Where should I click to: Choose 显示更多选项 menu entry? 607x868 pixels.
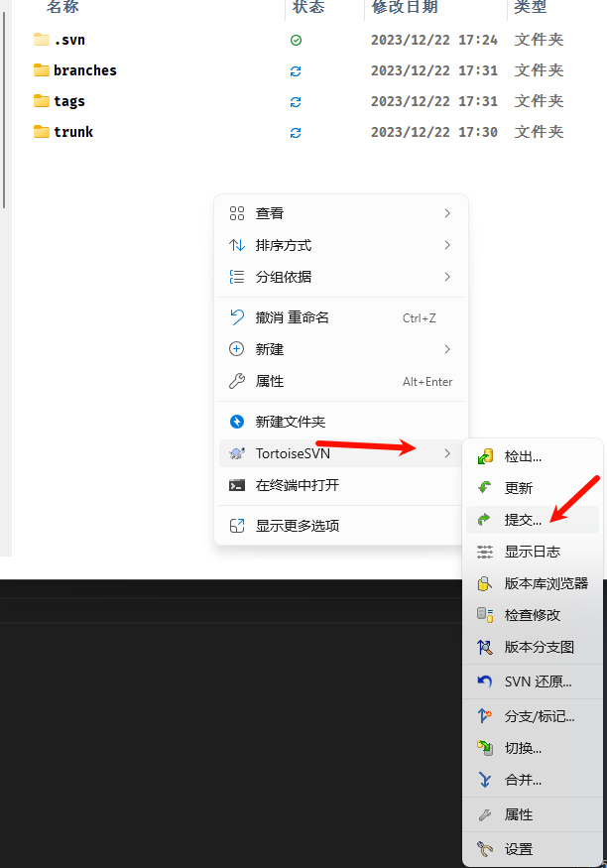(341, 526)
